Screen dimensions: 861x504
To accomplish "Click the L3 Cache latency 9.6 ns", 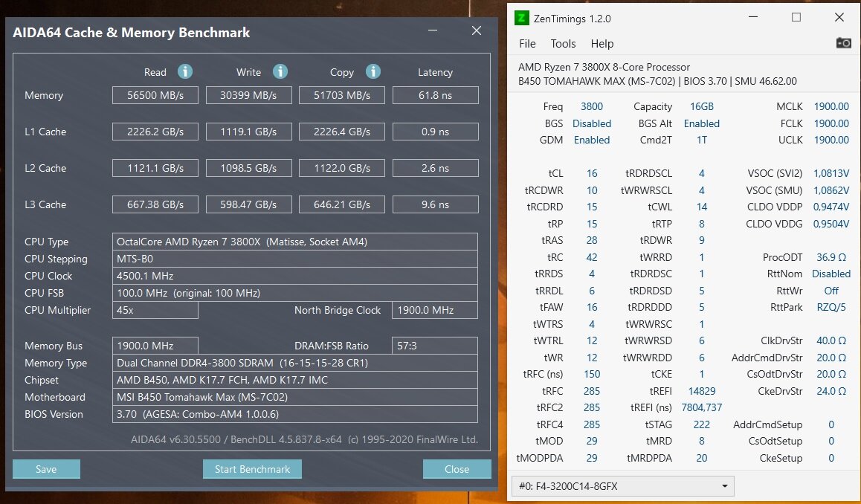I will pos(436,204).
